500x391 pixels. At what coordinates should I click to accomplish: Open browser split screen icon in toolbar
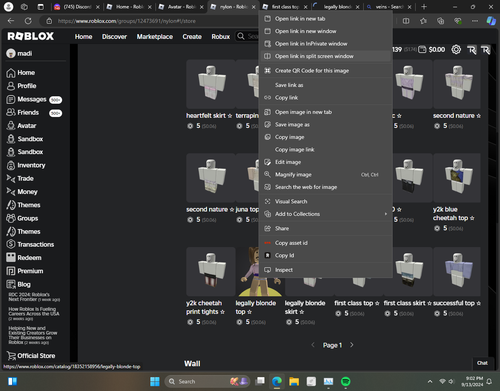pyautogui.click(x=406, y=21)
